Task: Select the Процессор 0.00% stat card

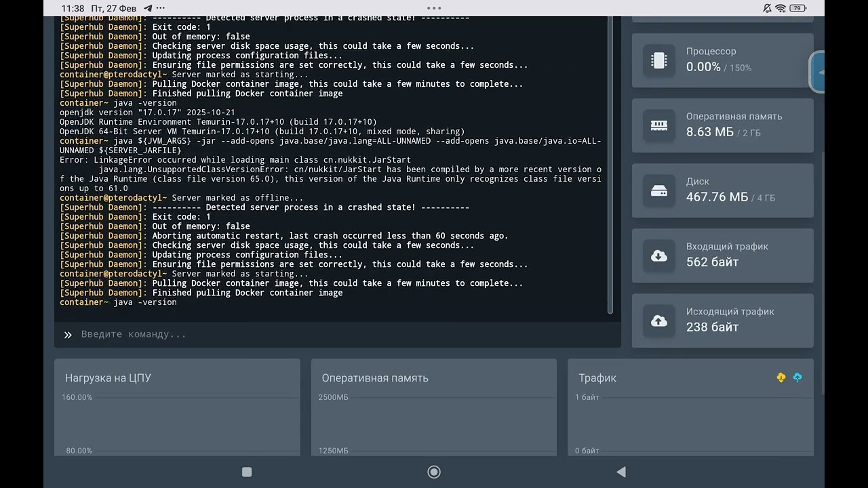Action: click(723, 60)
